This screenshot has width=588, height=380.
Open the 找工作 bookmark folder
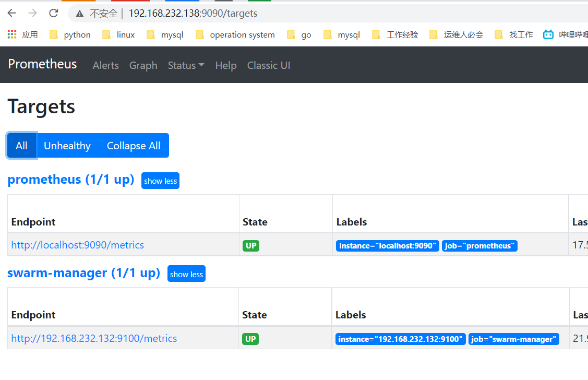coord(514,35)
